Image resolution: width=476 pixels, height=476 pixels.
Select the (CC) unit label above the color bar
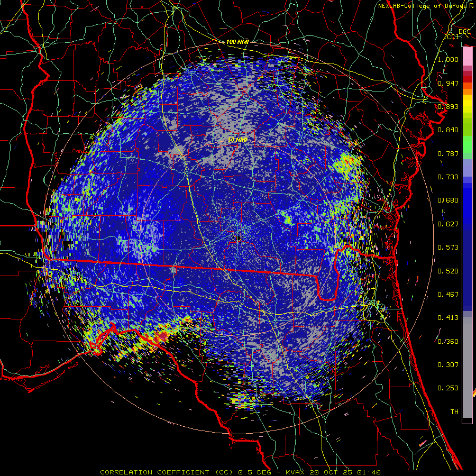click(x=452, y=36)
